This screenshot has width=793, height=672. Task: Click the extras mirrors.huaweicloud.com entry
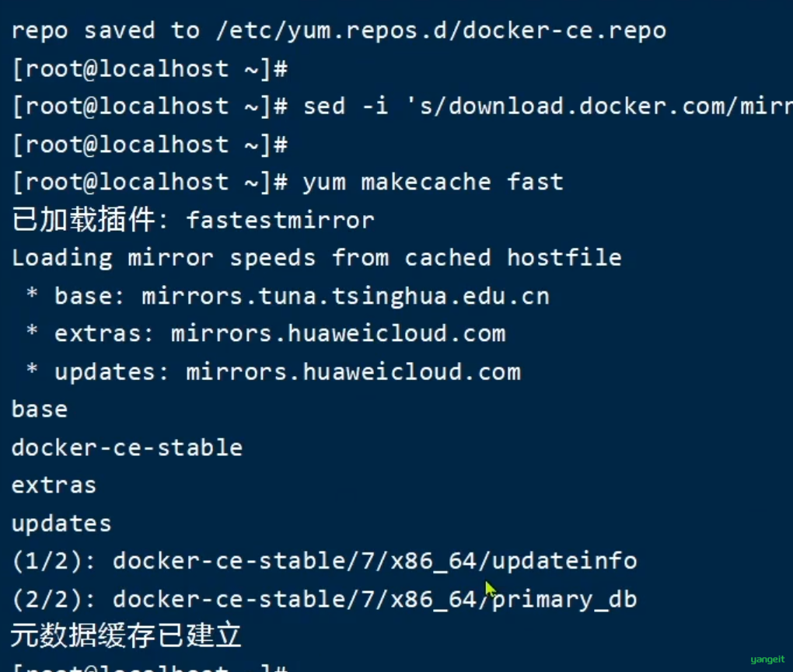tap(280, 333)
